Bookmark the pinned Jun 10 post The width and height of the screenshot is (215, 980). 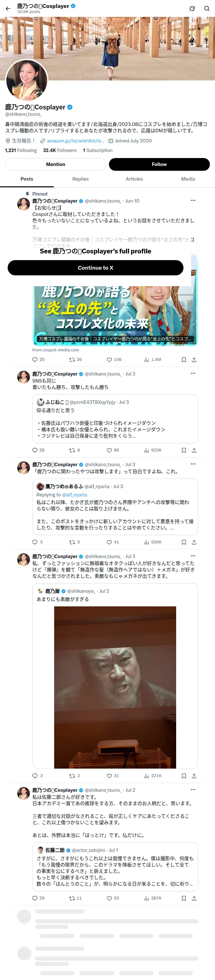[184, 360]
